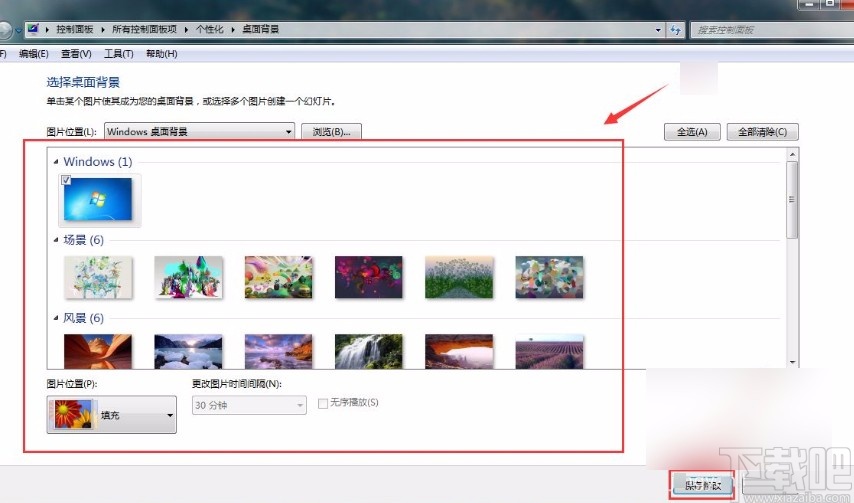This screenshot has width=854, height=503.
Task: Click the Control Panel icon in address bar
Action: tap(33, 29)
